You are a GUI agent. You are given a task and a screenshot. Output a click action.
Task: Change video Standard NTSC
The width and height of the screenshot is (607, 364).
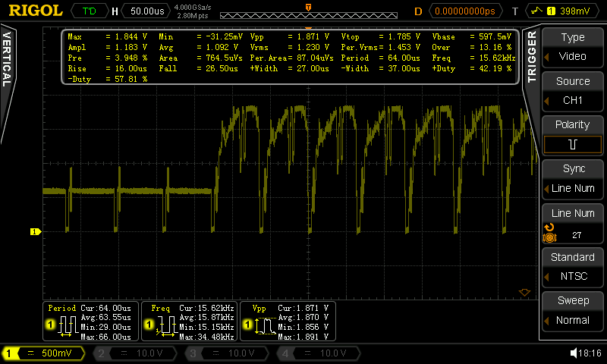pyautogui.click(x=573, y=267)
